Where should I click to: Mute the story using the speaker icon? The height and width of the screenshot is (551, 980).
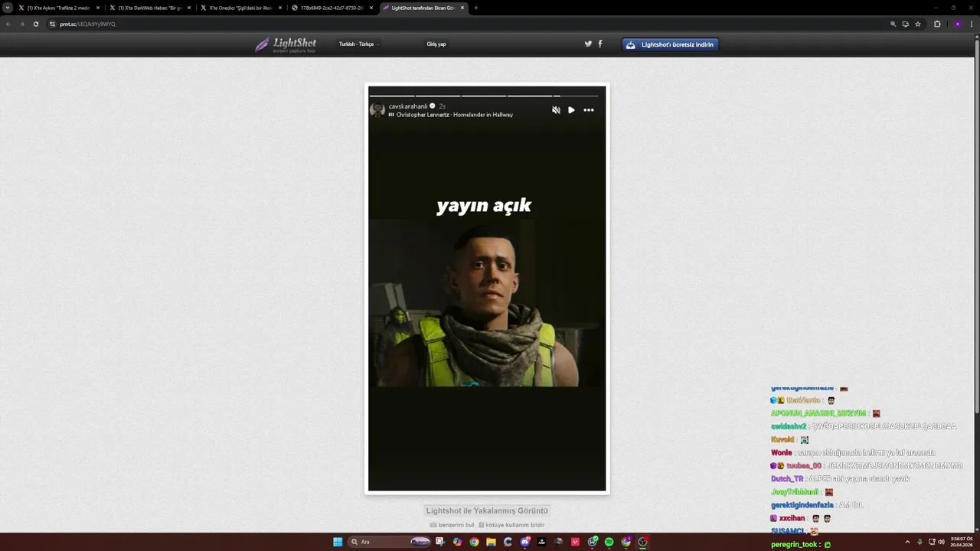556,110
